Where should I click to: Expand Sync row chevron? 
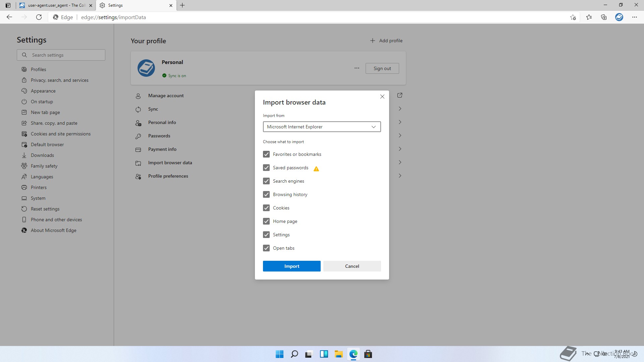(x=400, y=109)
